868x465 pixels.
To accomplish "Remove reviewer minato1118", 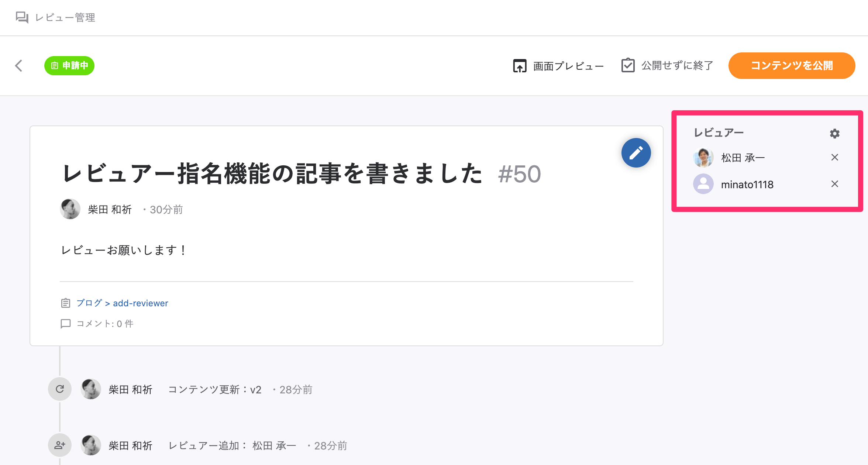I will point(834,184).
